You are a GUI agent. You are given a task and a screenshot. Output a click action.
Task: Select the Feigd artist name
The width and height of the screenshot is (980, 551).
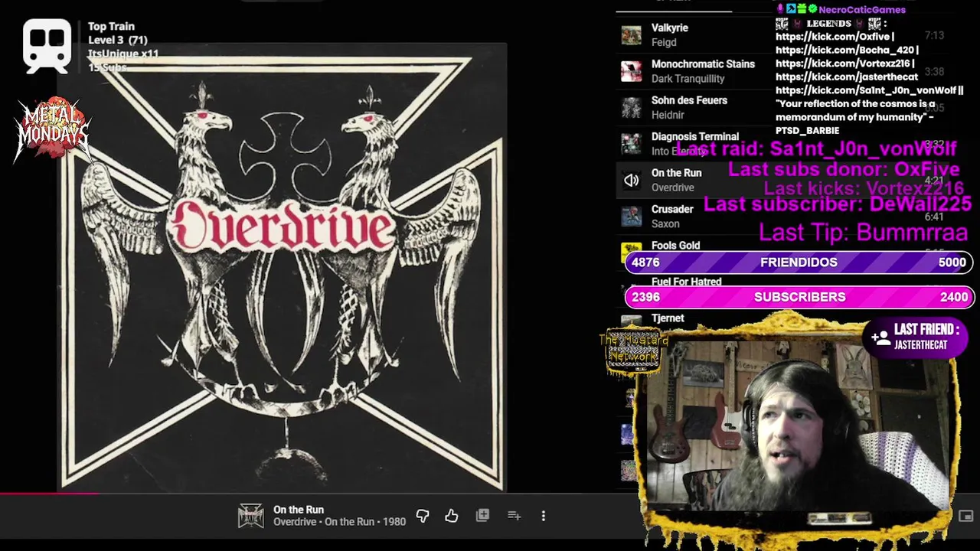664,43
